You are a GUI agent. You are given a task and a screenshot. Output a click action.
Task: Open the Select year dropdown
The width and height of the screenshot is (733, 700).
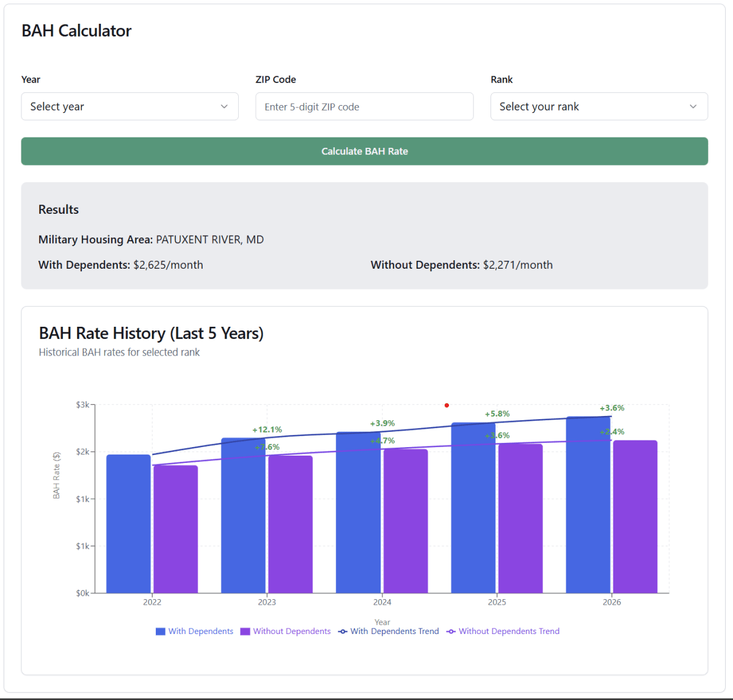[129, 106]
